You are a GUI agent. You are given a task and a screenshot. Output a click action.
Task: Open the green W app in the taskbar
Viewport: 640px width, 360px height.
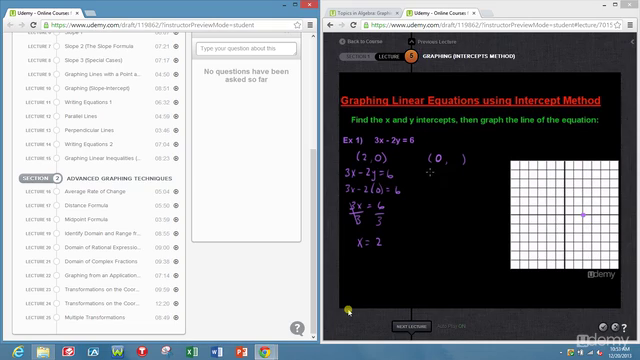click(x=118, y=351)
